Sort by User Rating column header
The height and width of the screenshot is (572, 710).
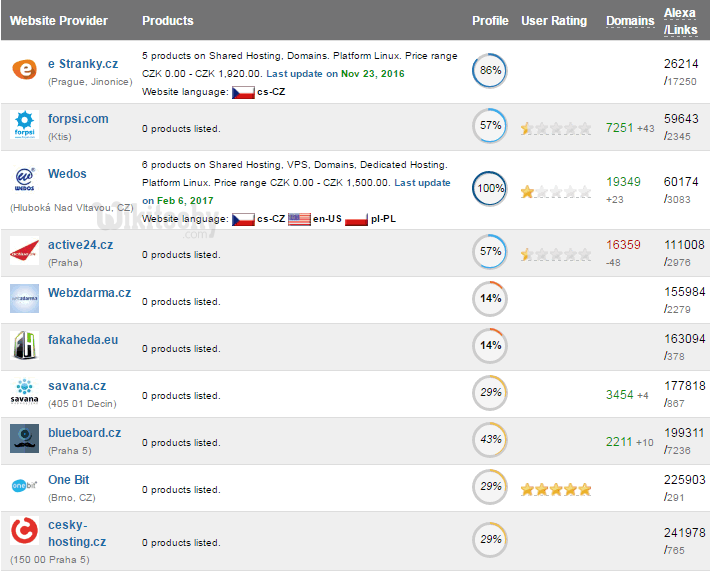coord(554,21)
